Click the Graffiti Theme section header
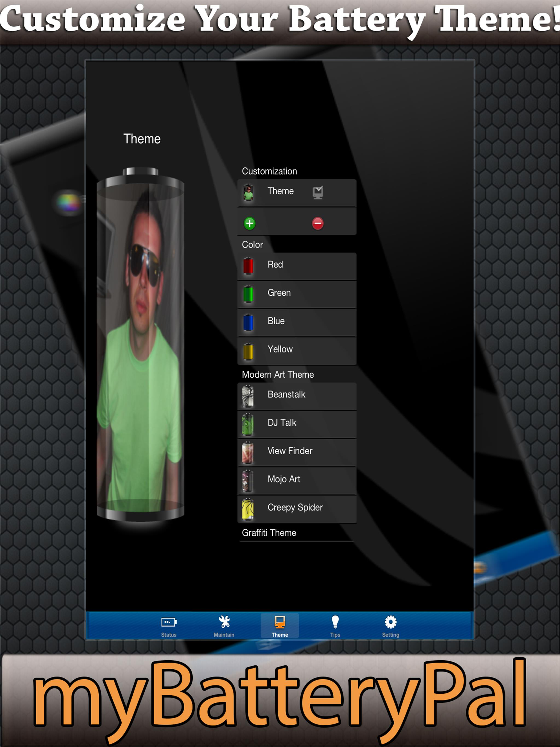This screenshot has width=560, height=747. coord(269,533)
